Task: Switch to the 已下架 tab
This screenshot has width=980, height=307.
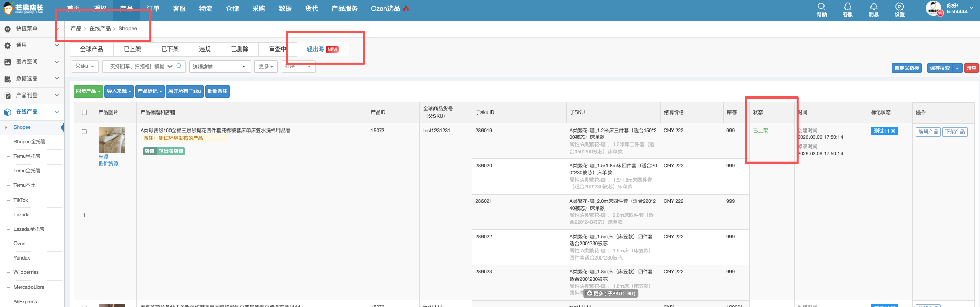Action: [170, 49]
